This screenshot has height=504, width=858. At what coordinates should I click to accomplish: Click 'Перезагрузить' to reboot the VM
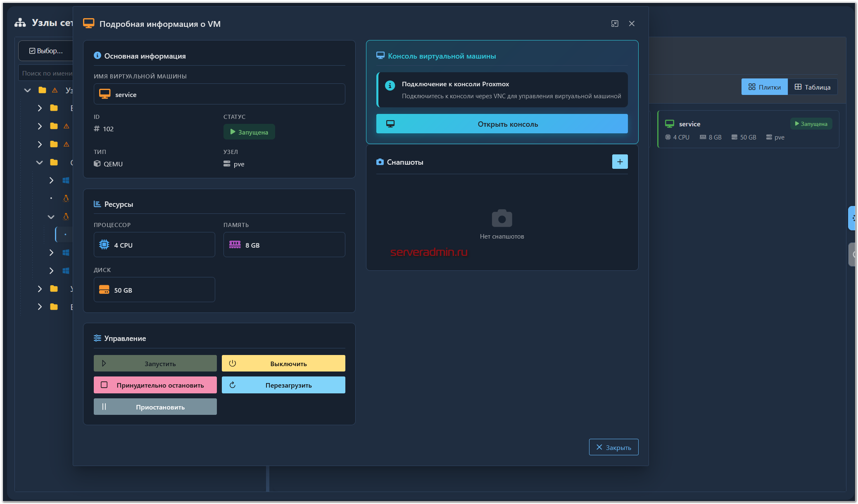pyautogui.click(x=283, y=385)
